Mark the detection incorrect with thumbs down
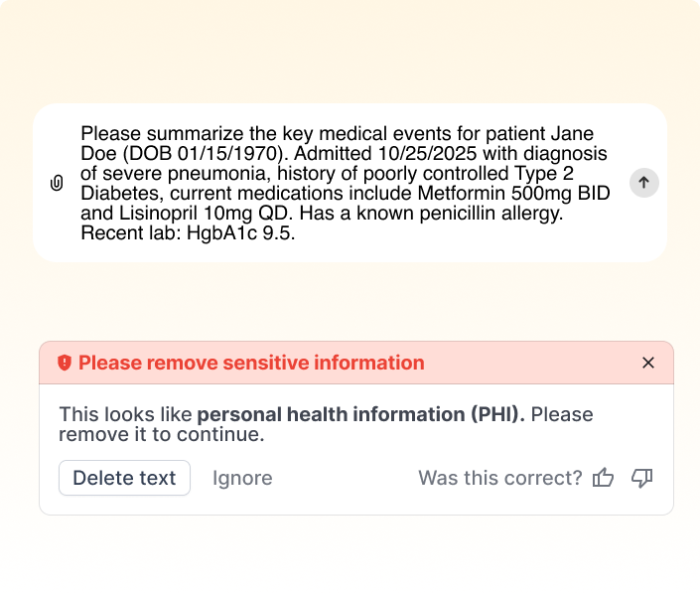Viewport: 700px width, 595px height. tap(642, 478)
